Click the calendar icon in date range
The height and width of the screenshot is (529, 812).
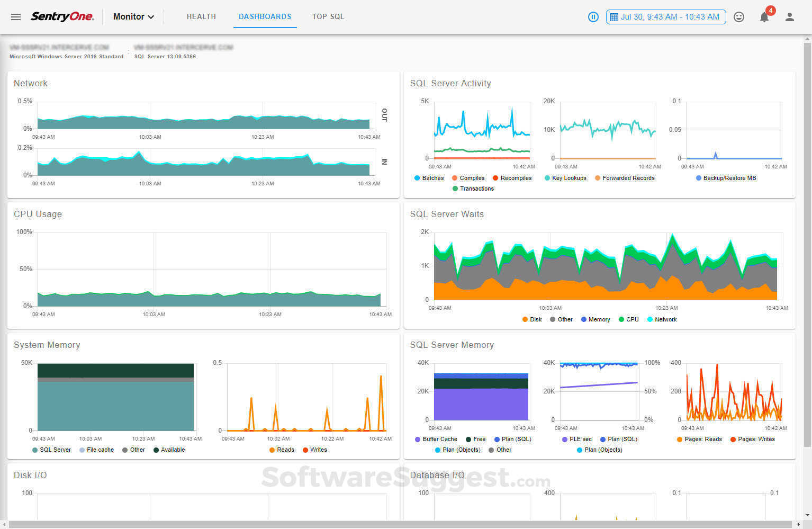pos(614,17)
